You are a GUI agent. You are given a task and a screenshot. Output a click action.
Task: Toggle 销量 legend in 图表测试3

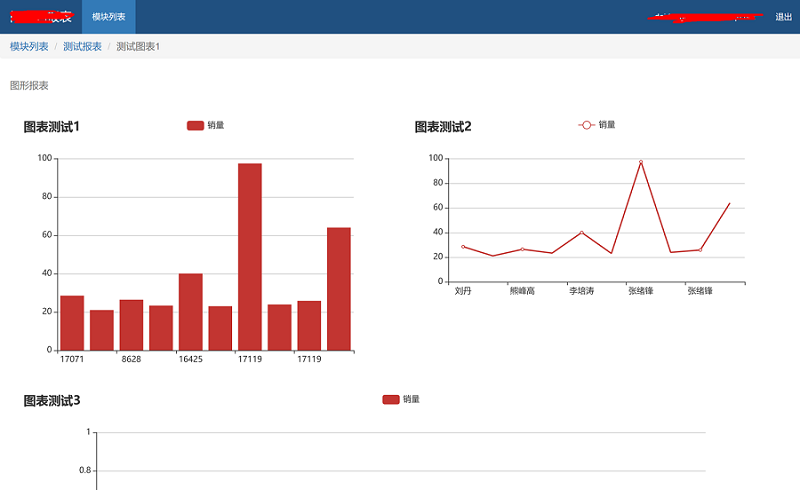pos(401,399)
